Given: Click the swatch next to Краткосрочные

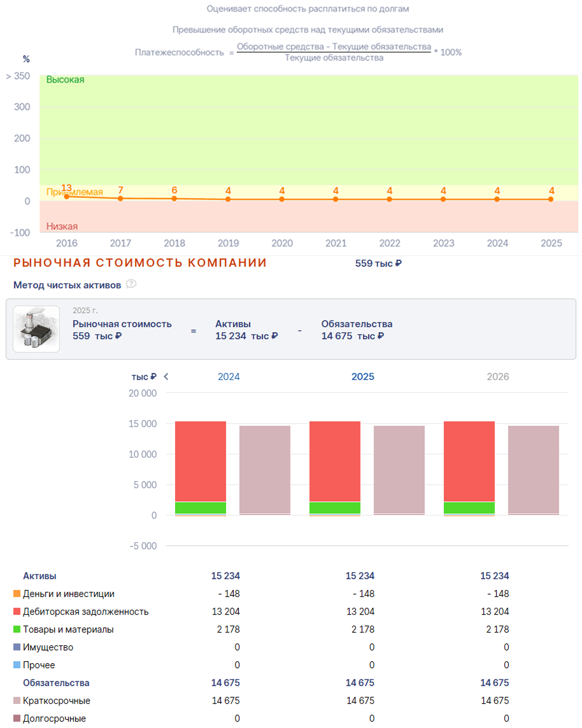Looking at the screenshot, I should click(x=17, y=701).
